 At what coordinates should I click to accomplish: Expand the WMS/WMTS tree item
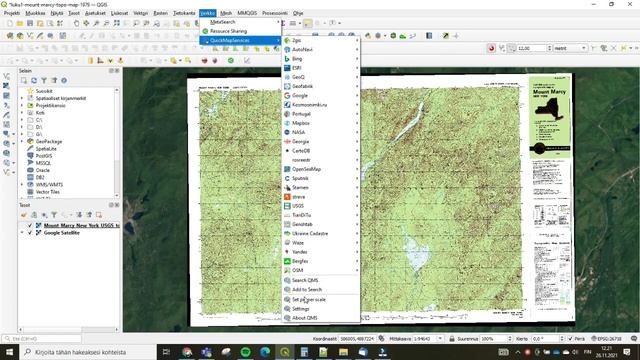coord(22,184)
